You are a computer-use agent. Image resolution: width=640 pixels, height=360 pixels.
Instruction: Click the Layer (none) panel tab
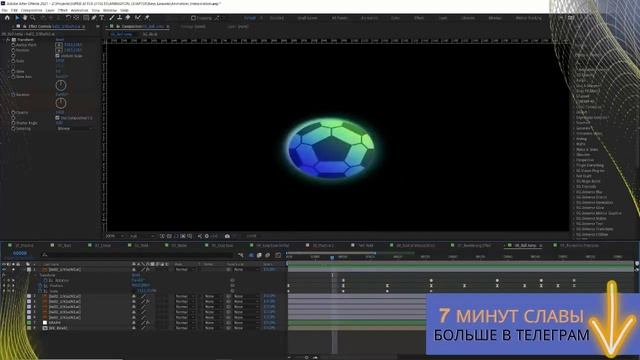[238, 27]
